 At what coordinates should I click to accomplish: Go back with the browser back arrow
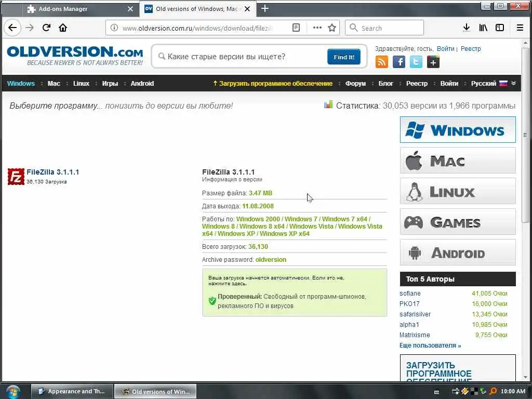12,28
